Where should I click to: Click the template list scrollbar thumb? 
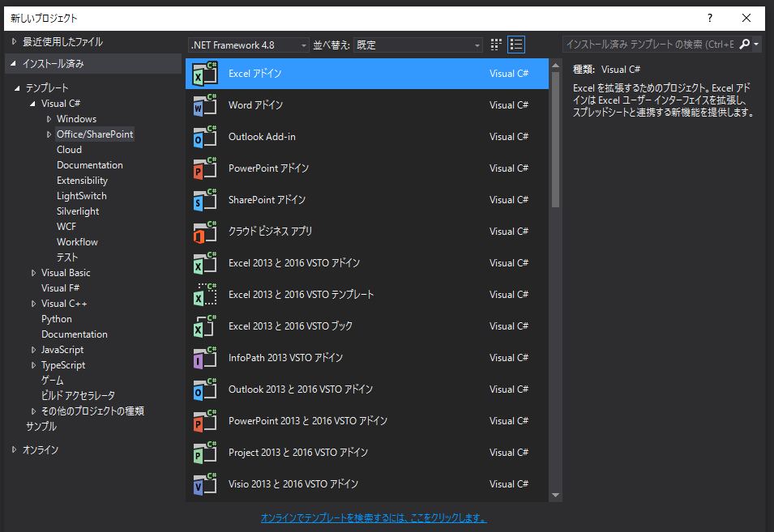[555, 139]
